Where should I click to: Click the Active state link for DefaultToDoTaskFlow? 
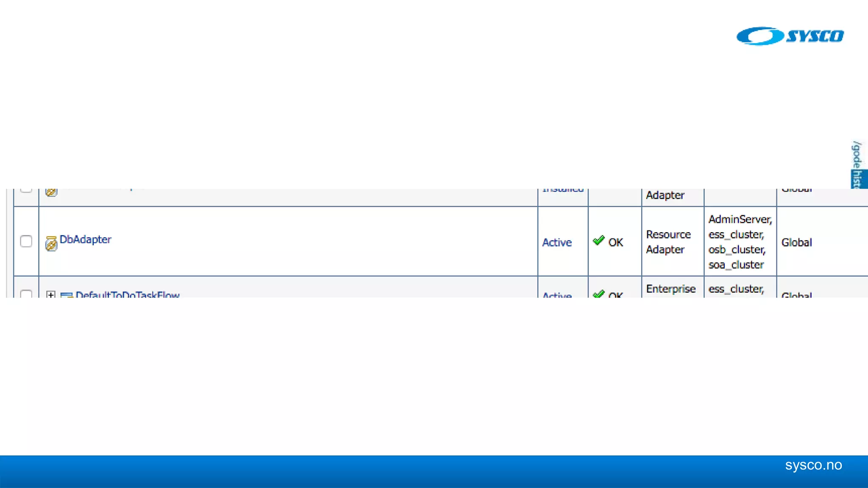point(557,295)
